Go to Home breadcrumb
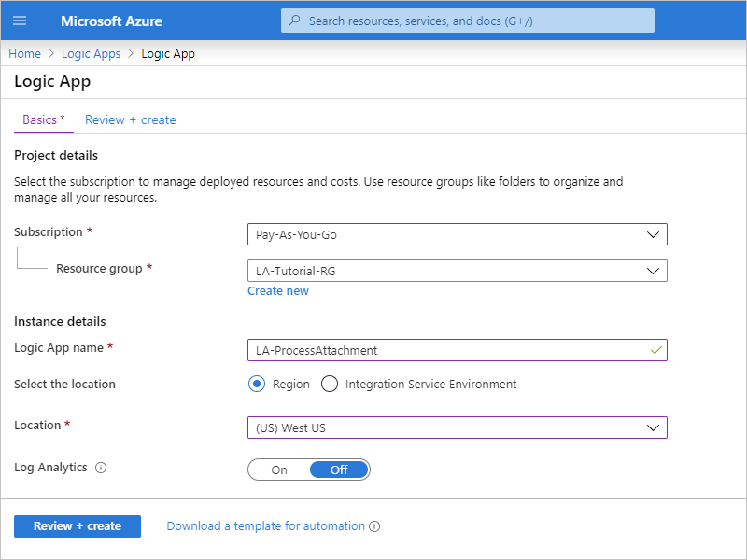This screenshot has width=747, height=560. point(24,54)
